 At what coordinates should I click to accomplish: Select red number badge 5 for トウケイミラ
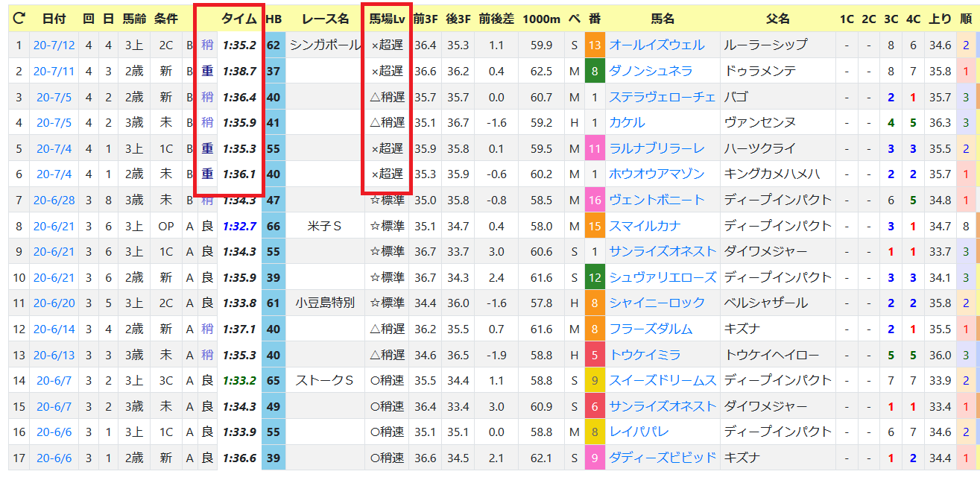595,355
